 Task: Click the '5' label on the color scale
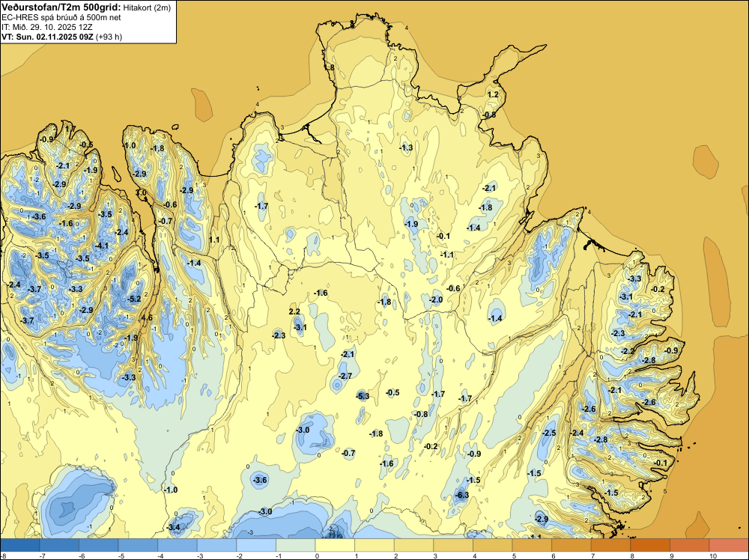click(x=514, y=556)
